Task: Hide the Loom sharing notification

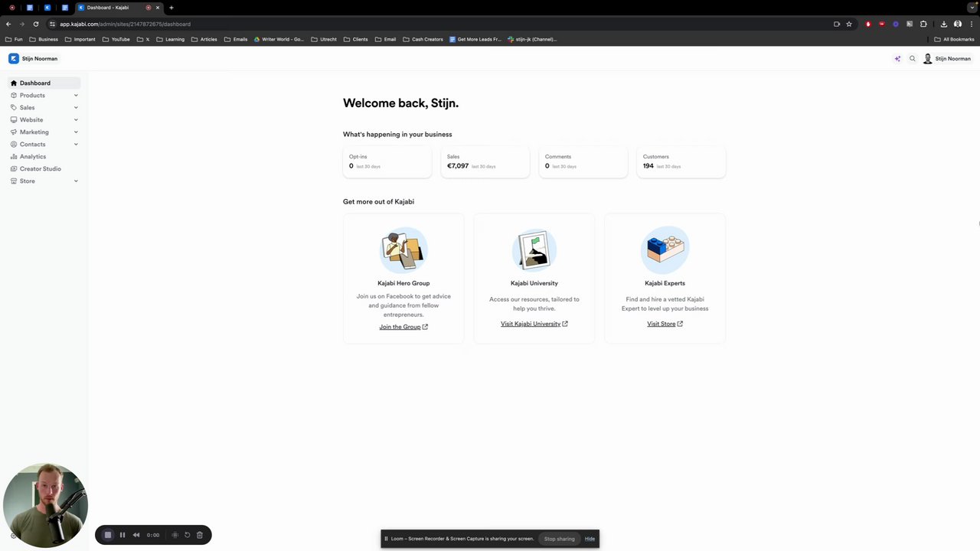Action: pyautogui.click(x=590, y=539)
